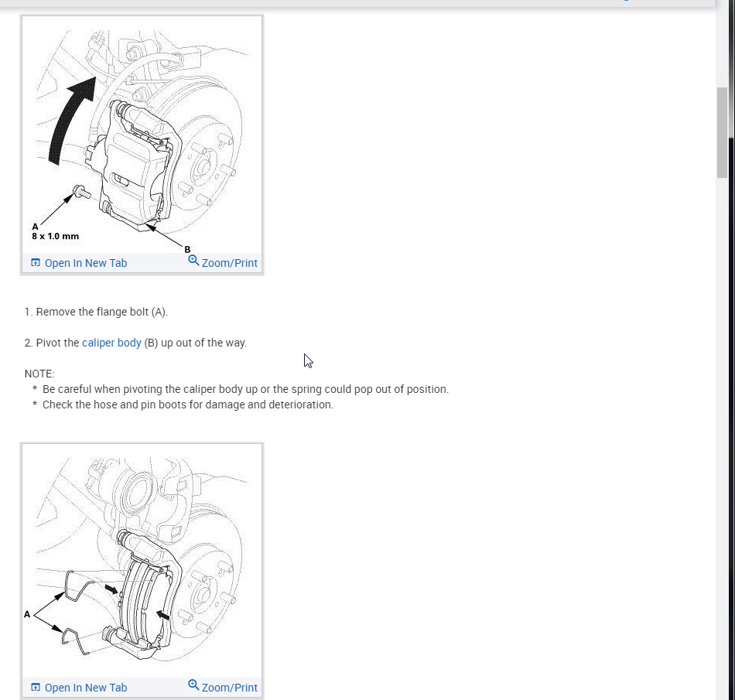Follow the 'caliper body' hyperlink in step 2

[x=111, y=343]
